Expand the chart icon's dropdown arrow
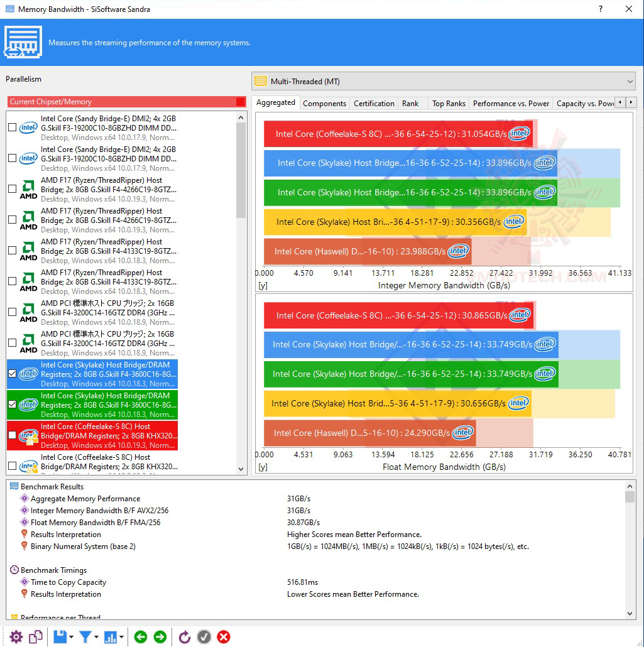Viewport: 644px width, 647px height. (121, 637)
